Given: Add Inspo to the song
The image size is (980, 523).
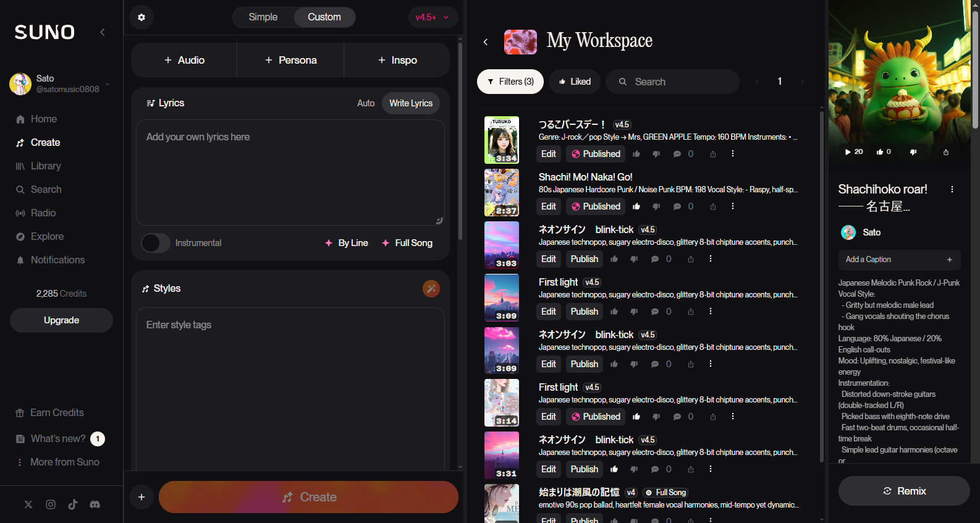Looking at the screenshot, I should 397,60.
